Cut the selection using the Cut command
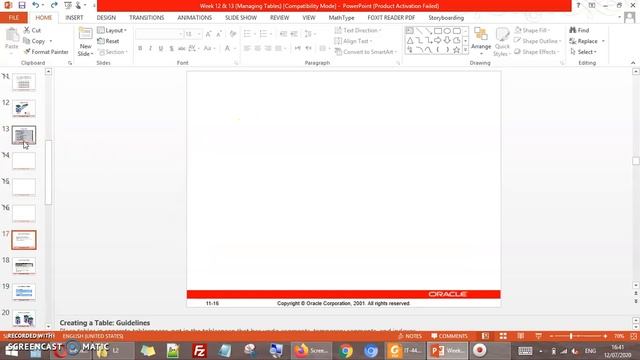 (32, 30)
